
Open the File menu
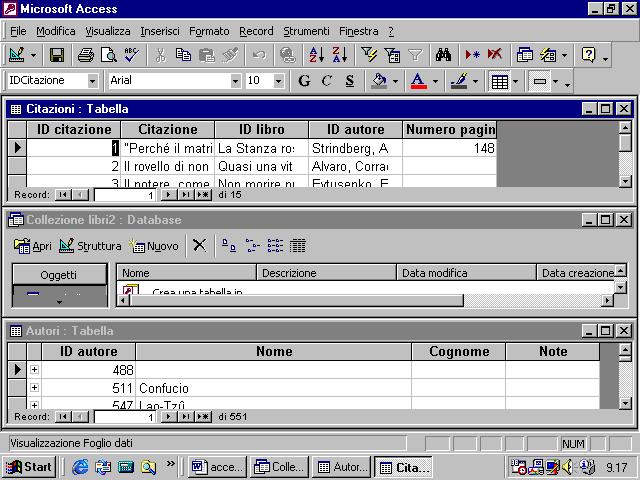coord(18,31)
